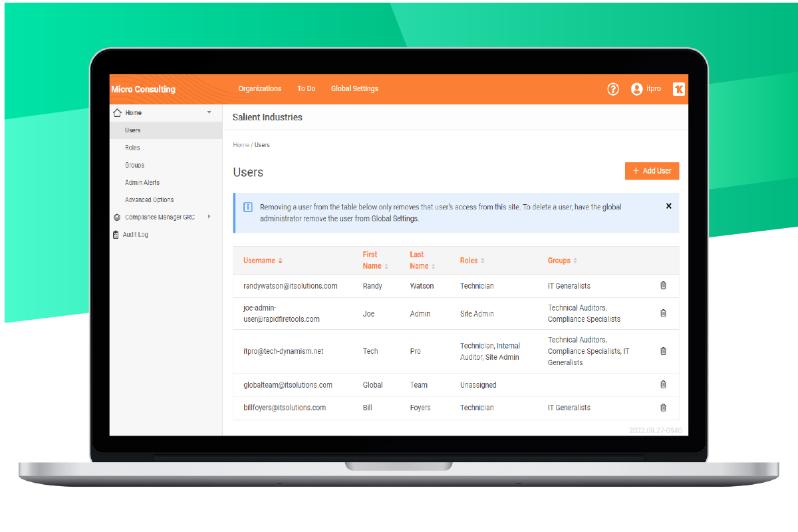Expand Compliance Manager GRC submenu arrow
This screenshot has height=532, width=798.
pyautogui.click(x=209, y=217)
